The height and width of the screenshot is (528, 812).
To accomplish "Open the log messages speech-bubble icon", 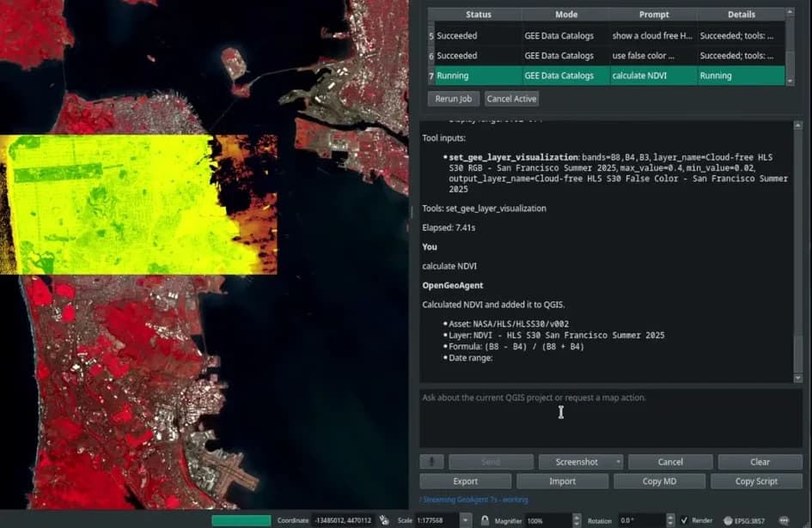I will pos(784,520).
